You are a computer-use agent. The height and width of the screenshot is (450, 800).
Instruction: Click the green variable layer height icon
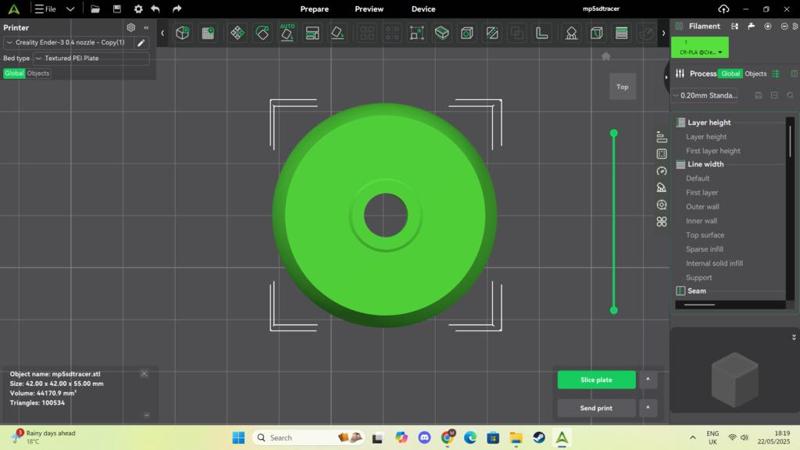click(621, 33)
